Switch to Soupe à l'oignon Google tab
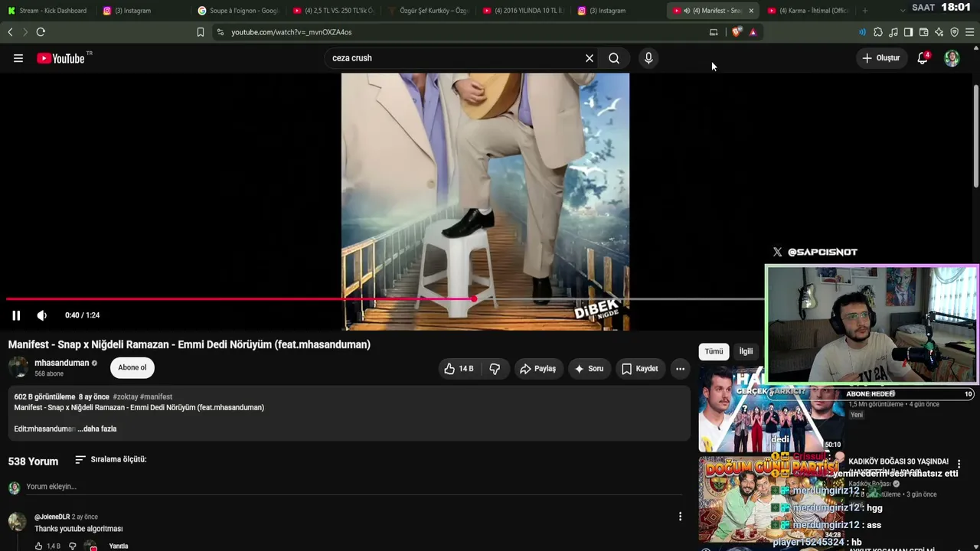 [238, 11]
